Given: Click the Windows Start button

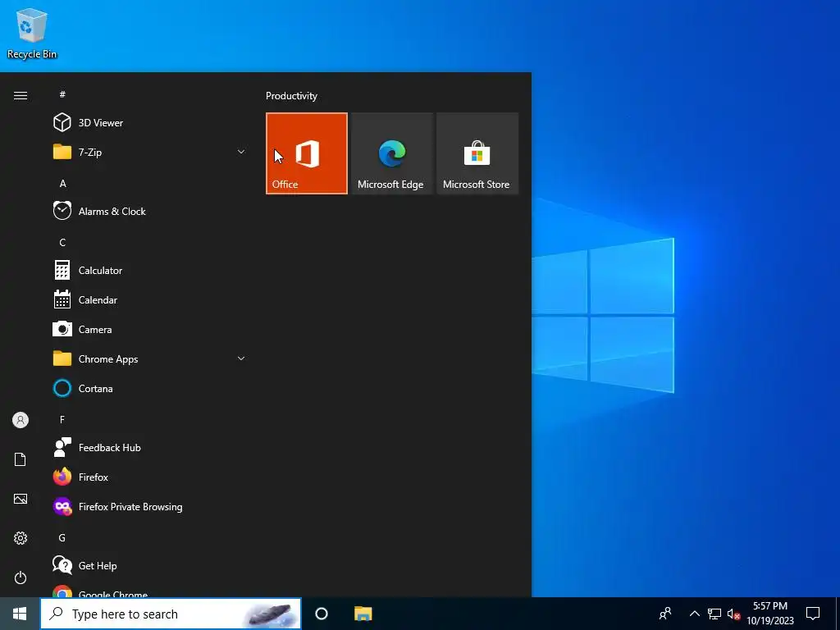Looking at the screenshot, I should coord(20,614).
